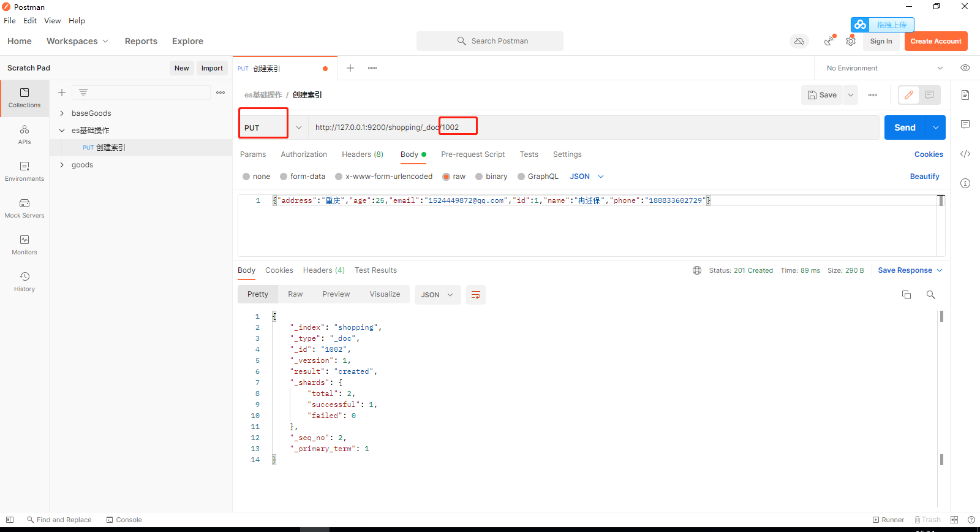Open Postman settings gear
Image resolution: width=980 pixels, height=532 pixels.
coord(851,41)
